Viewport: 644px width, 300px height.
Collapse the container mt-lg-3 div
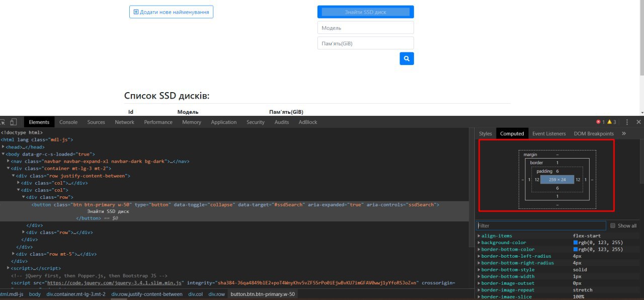pos(9,169)
